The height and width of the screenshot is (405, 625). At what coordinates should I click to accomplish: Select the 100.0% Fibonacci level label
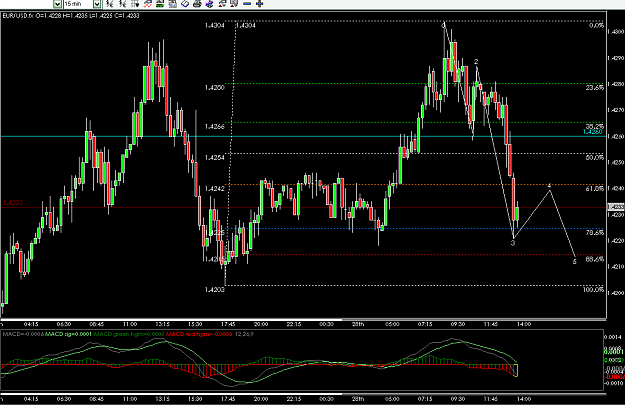coord(593,289)
